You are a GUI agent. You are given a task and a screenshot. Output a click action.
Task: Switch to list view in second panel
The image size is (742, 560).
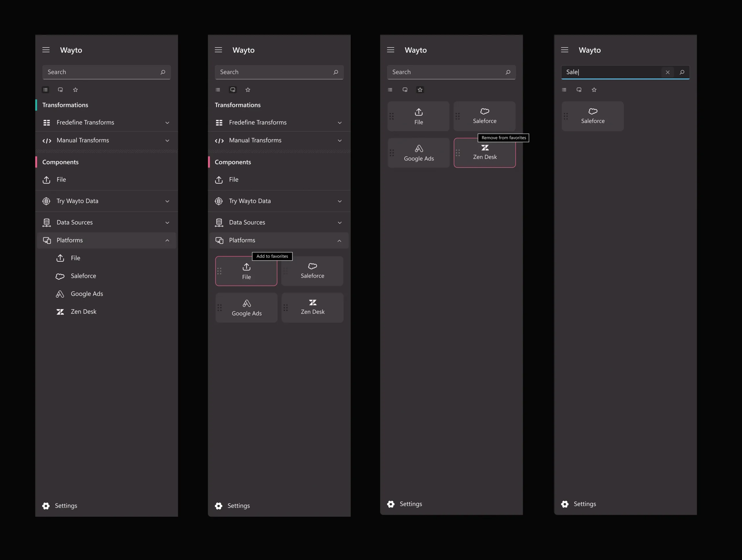[218, 90]
